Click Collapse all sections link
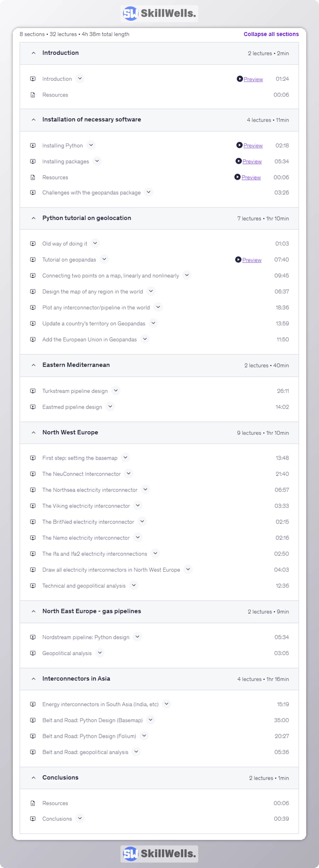 pos(271,34)
